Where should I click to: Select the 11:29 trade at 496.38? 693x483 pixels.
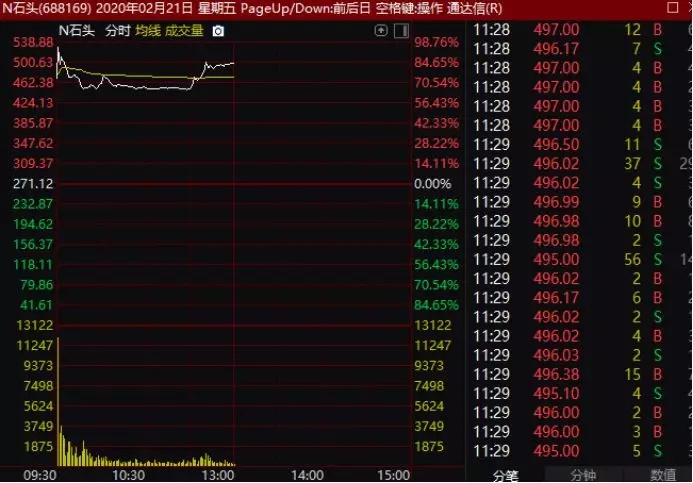(x=568, y=374)
